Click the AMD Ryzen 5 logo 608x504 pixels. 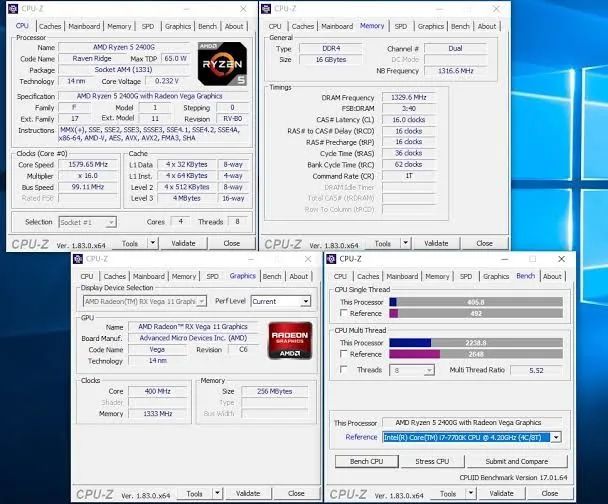click(x=222, y=64)
